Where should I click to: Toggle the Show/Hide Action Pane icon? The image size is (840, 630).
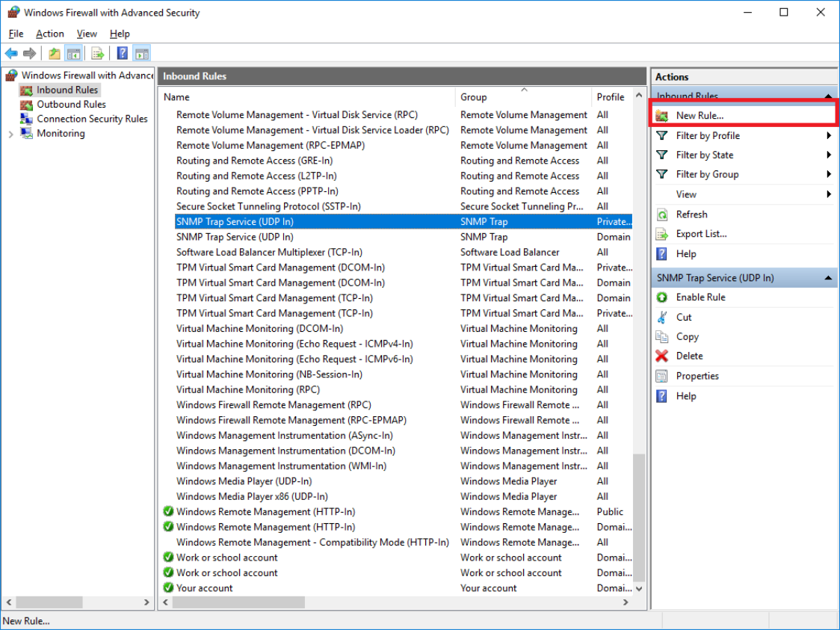[141, 53]
